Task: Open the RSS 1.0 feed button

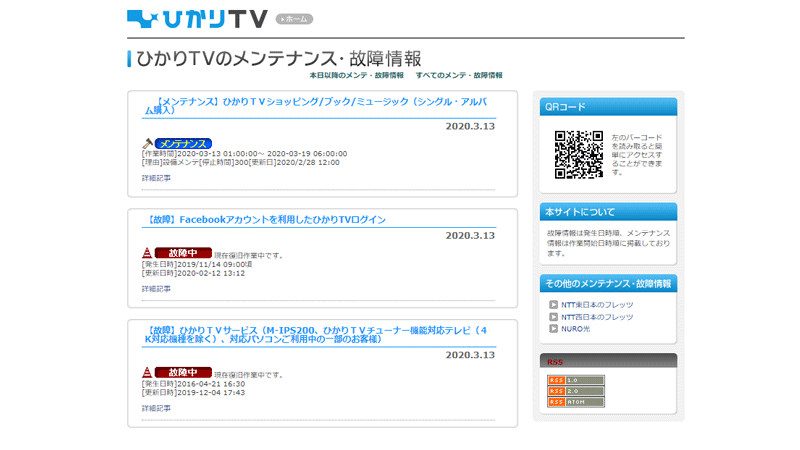Action: (576, 380)
